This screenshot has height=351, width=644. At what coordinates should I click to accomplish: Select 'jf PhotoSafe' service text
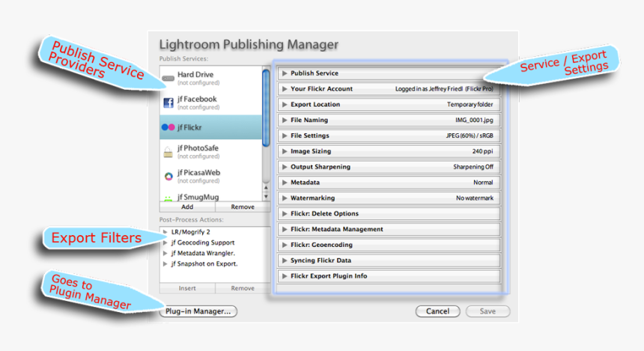(198, 147)
